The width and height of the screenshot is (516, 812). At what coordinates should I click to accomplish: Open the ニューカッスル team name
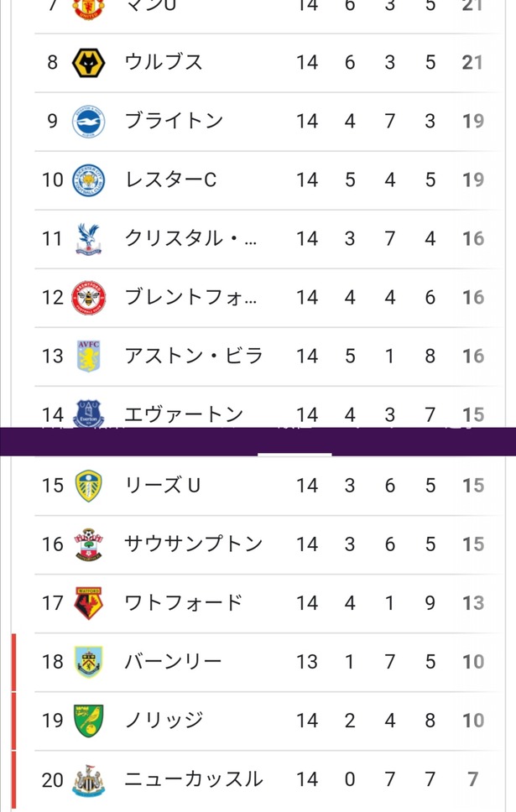tap(194, 778)
